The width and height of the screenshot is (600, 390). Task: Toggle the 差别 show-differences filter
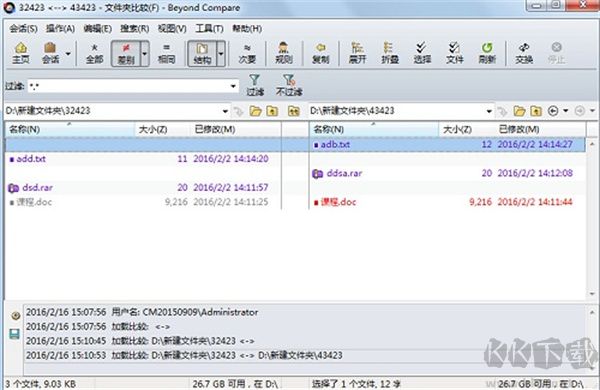(x=126, y=53)
